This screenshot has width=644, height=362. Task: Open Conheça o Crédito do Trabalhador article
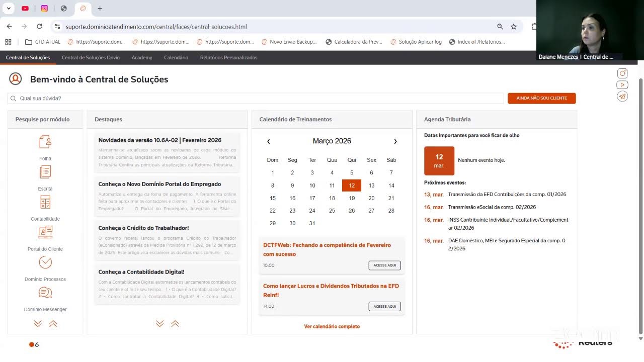click(x=143, y=228)
